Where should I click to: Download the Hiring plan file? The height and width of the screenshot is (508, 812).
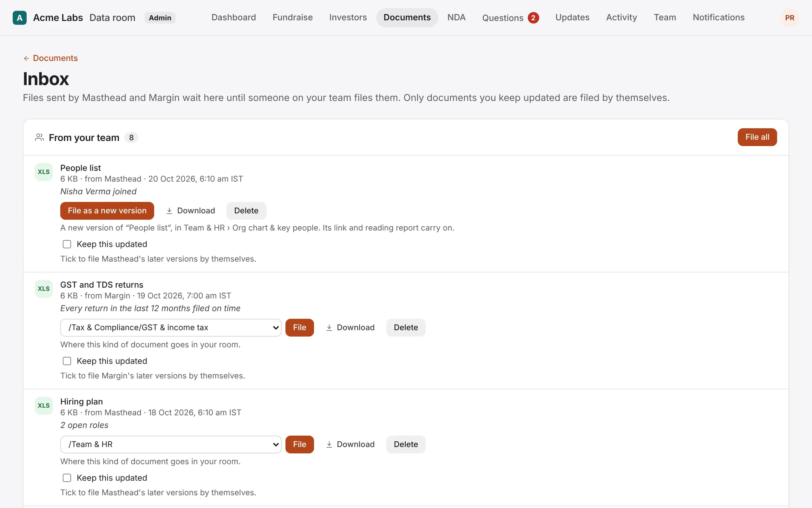pos(350,444)
